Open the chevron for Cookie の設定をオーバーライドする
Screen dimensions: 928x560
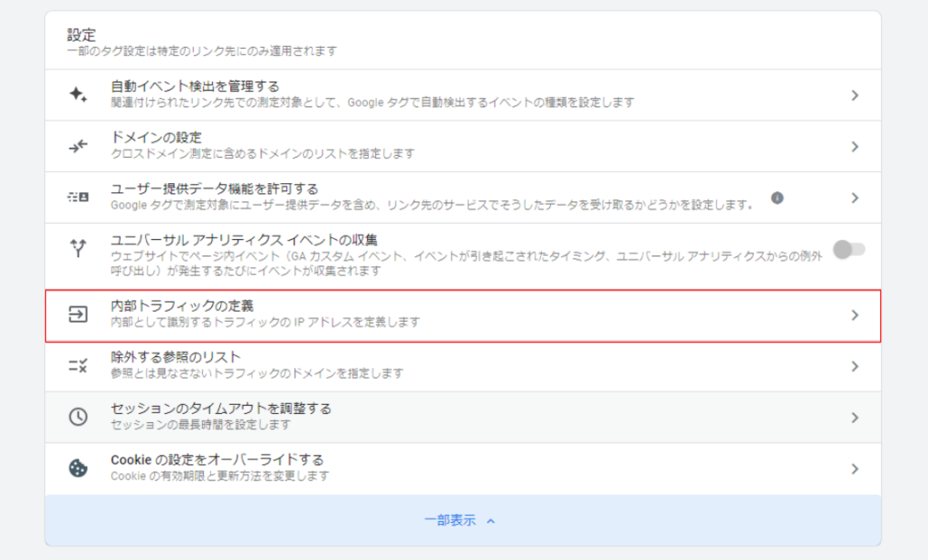click(x=855, y=468)
